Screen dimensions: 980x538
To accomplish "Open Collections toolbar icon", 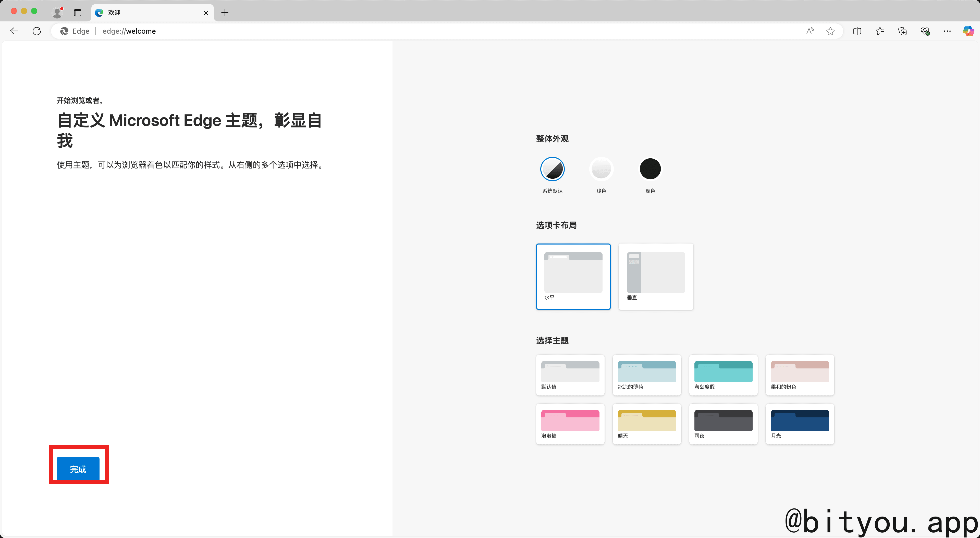I will point(902,31).
